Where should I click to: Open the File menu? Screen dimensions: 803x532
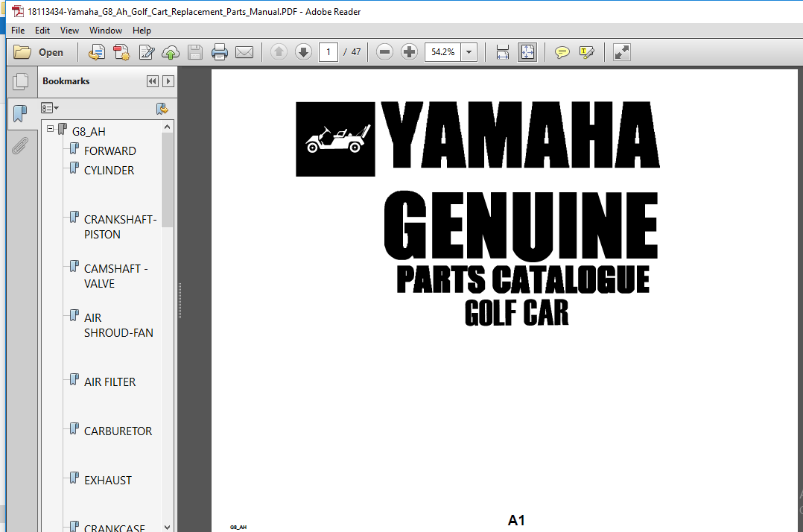click(18, 31)
